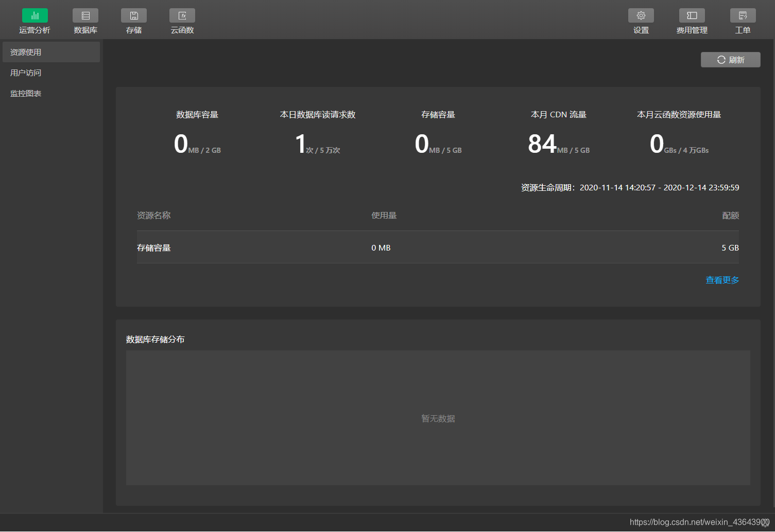
Task: Click the 配额 column header
Action: coord(731,216)
